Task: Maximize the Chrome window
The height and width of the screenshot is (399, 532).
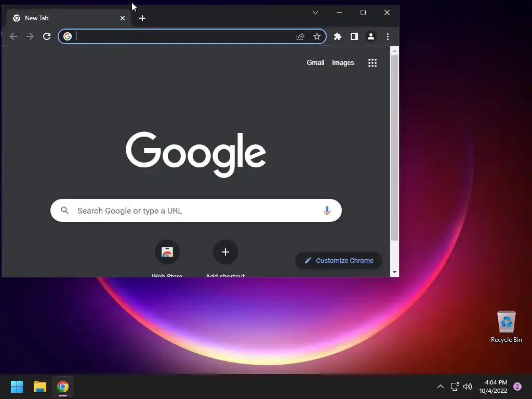Action: 363,12
